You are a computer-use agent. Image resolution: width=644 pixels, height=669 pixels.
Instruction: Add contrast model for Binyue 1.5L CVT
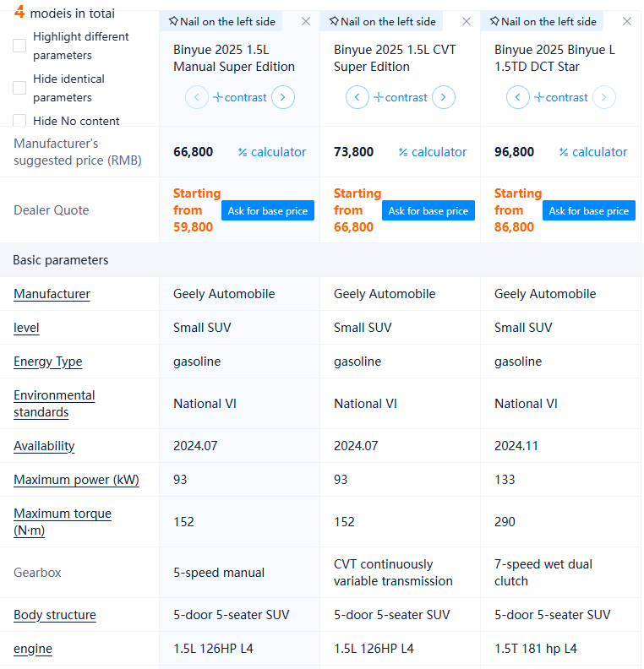[x=401, y=97]
